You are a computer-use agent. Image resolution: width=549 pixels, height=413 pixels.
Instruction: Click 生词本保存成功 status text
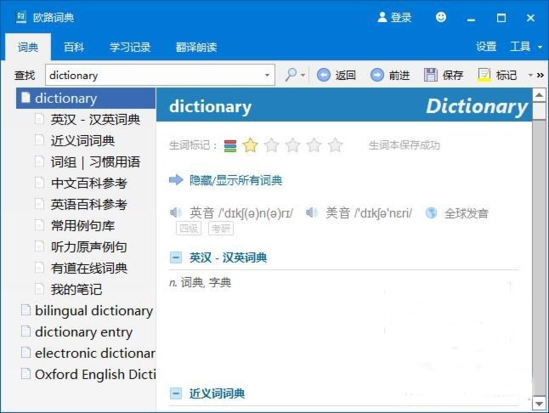tap(404, 145)
